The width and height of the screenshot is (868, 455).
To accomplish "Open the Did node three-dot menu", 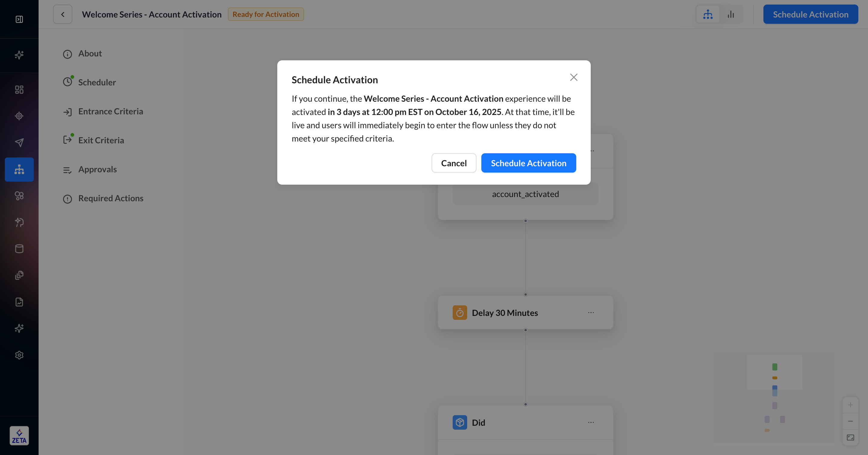I will (x=591, y=422).
